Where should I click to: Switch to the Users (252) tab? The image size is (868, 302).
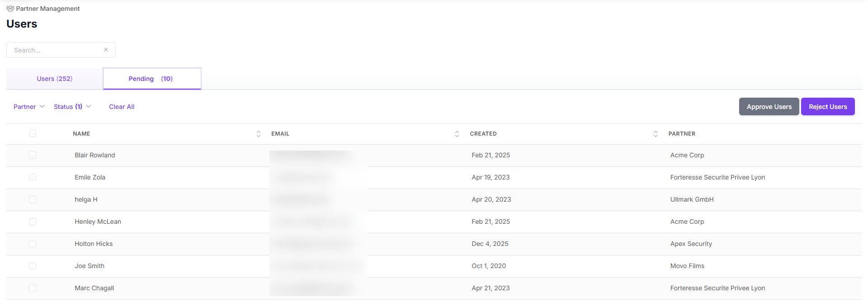coord(55,79)
